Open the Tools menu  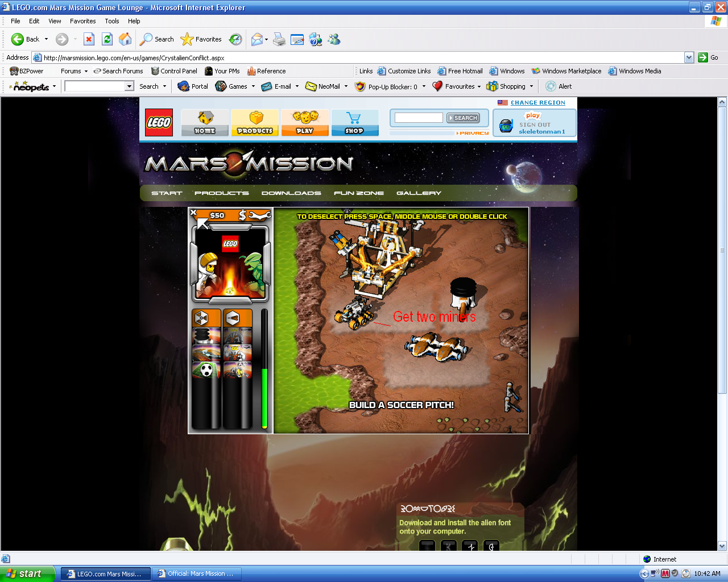coord(112,21)
